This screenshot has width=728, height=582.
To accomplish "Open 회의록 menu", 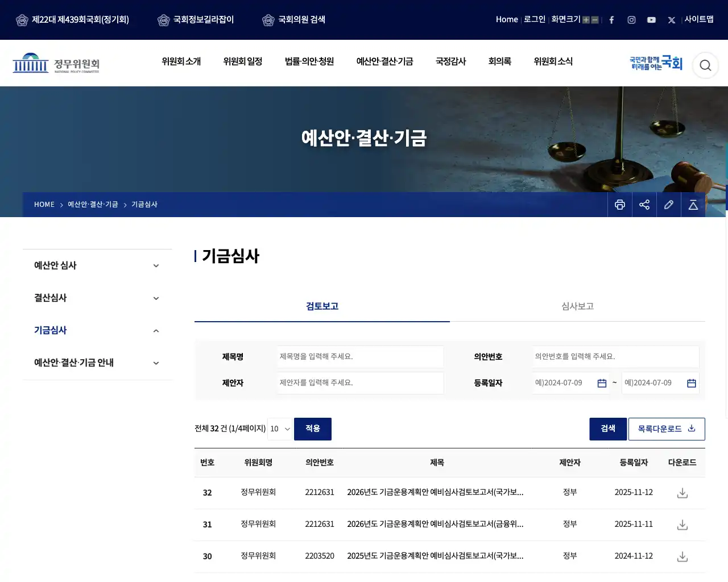I will pyautogui.click(x=500, y=61).
